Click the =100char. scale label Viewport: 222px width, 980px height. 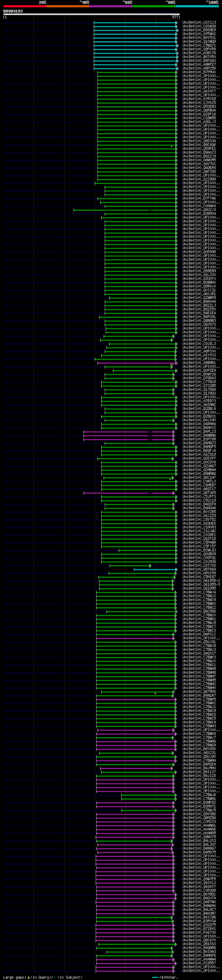[x=169, y=977]
